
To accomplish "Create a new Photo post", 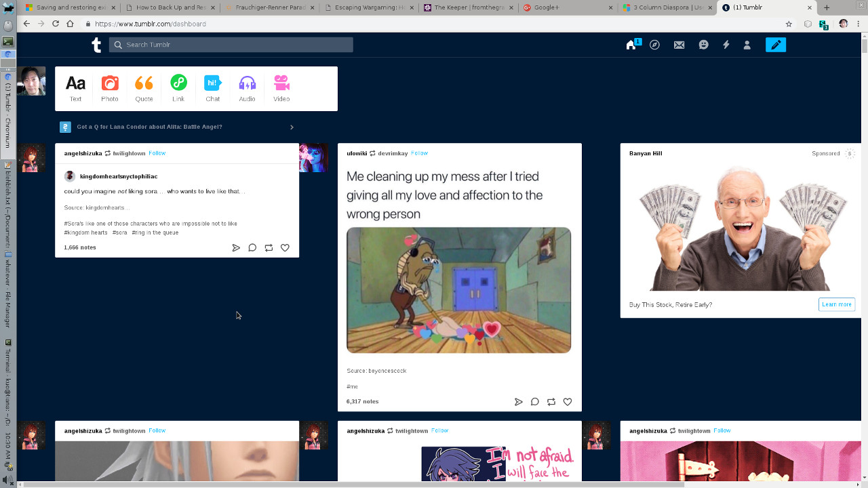I will (x=111, y=83).
